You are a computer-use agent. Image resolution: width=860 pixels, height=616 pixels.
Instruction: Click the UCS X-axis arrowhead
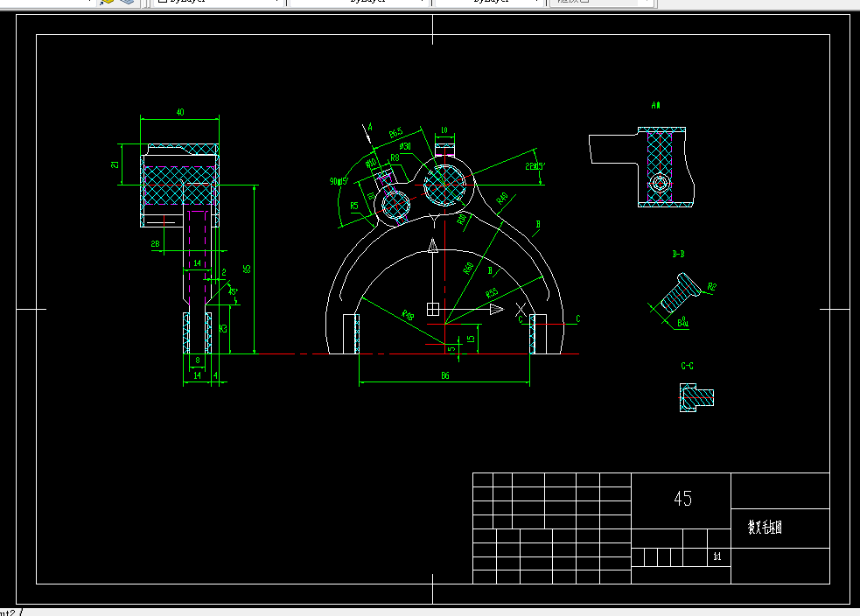496,310
